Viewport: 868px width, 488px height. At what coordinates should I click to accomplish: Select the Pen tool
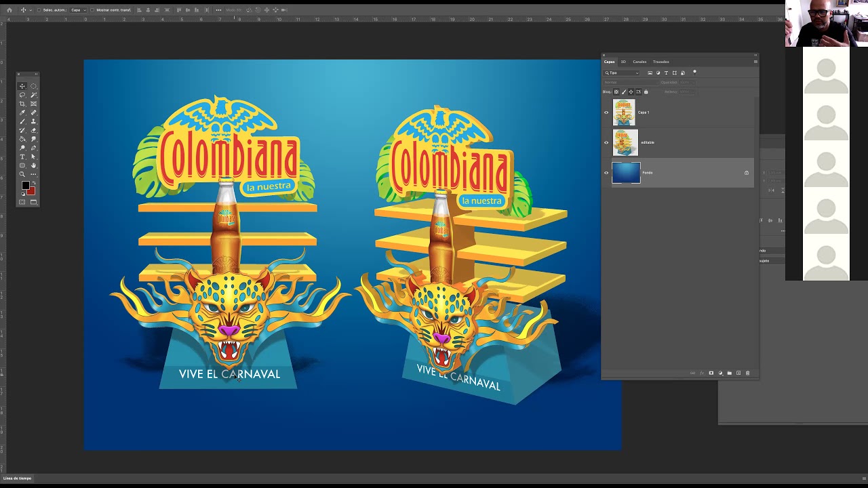tap(33, 148)
